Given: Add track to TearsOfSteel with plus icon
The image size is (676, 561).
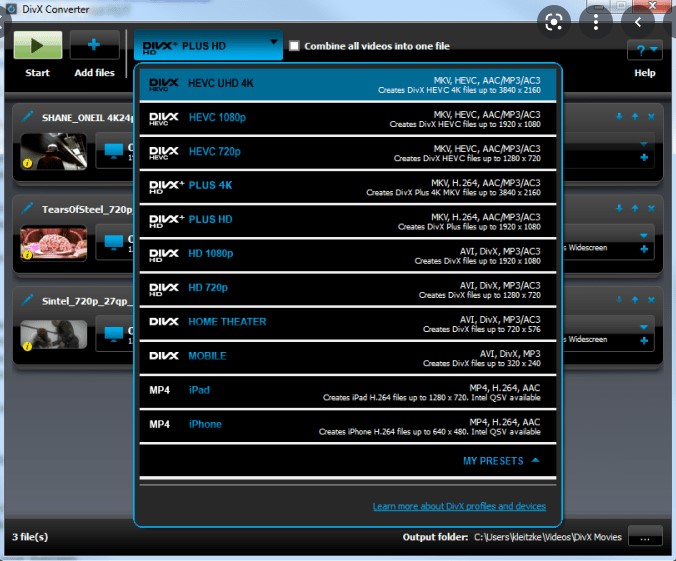Looking at the screenshot, I should tap(644, 249).
